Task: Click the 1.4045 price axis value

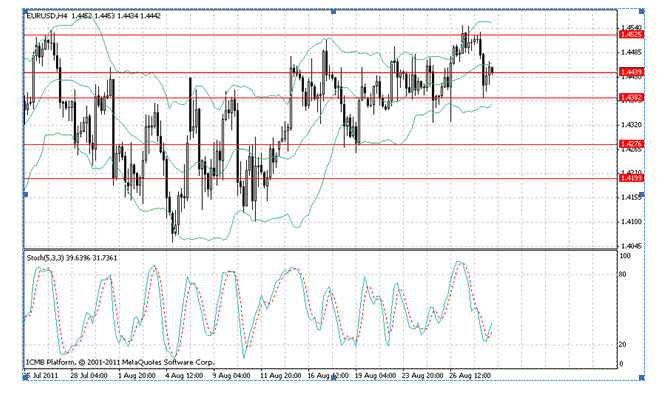Action: (631, 246)
